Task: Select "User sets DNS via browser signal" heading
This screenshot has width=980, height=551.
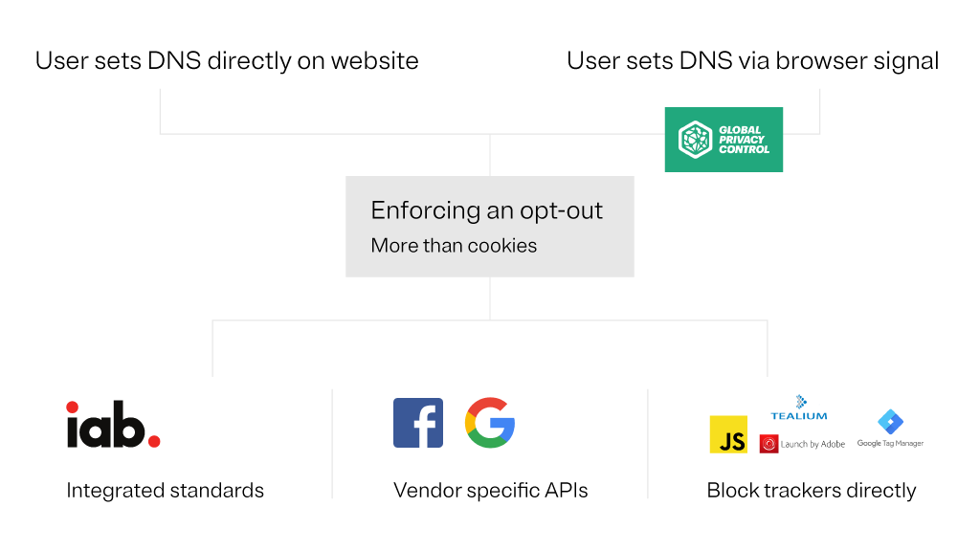Action: click(752, 61)
